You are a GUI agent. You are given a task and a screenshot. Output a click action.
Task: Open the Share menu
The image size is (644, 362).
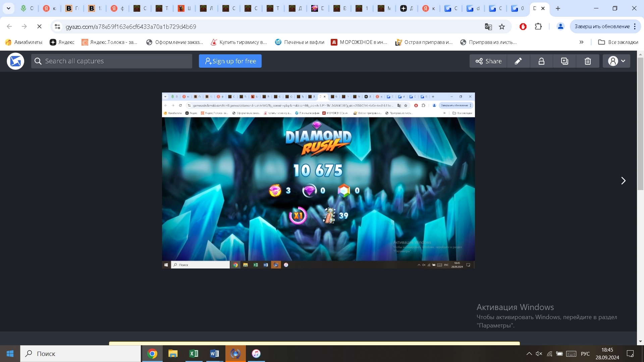tap(488, 61)
